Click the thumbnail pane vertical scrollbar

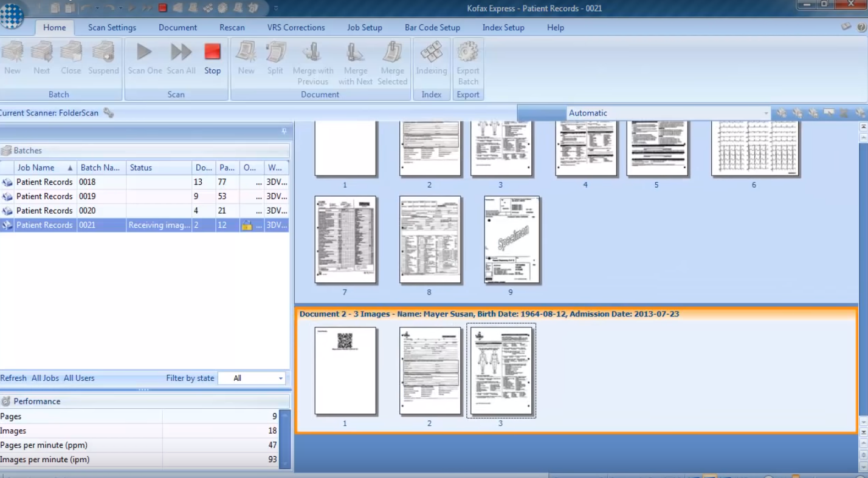click(x=863, y=273)
